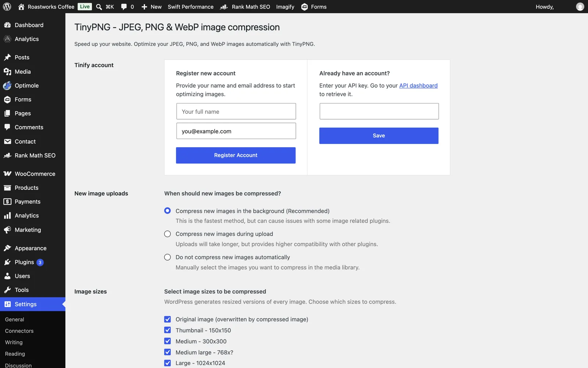Viewport: 588px width, 368px height.
Task: Click Roastworks Coffee site name
Action: (x=51, y=7)
